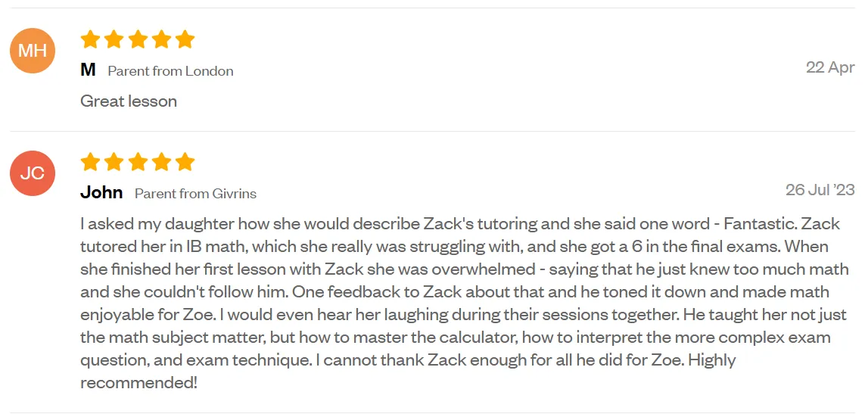Click fifth star of John's review rating
This screenshot has width=868, height=417.
[185, 162]
